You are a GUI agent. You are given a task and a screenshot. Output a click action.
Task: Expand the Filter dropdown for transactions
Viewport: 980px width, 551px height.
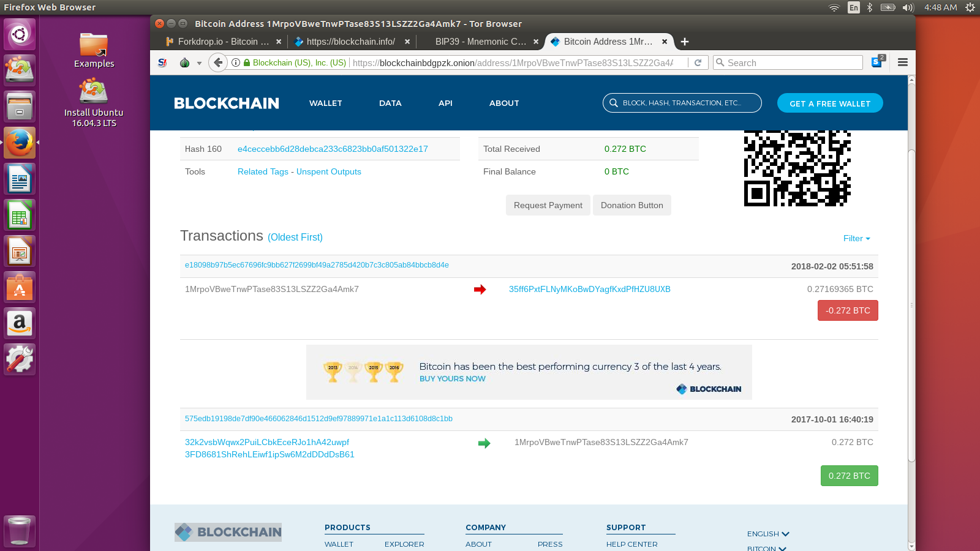click(857, 239)
